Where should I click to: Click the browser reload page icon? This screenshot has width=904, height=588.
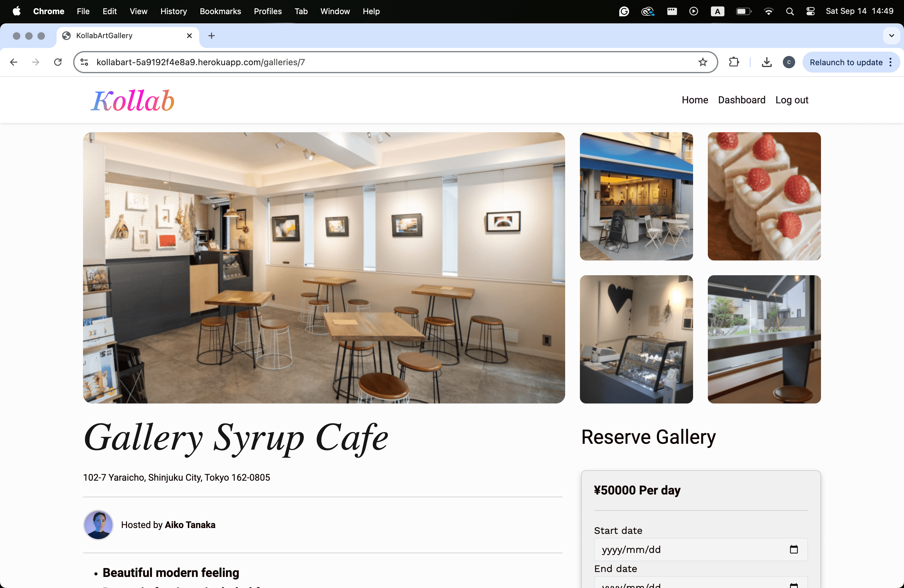coord(58,62)
